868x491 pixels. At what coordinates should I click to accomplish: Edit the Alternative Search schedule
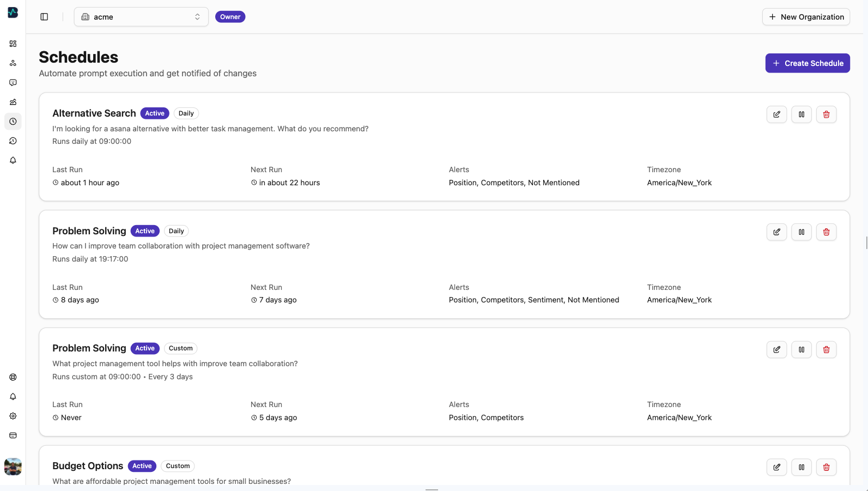776,114
